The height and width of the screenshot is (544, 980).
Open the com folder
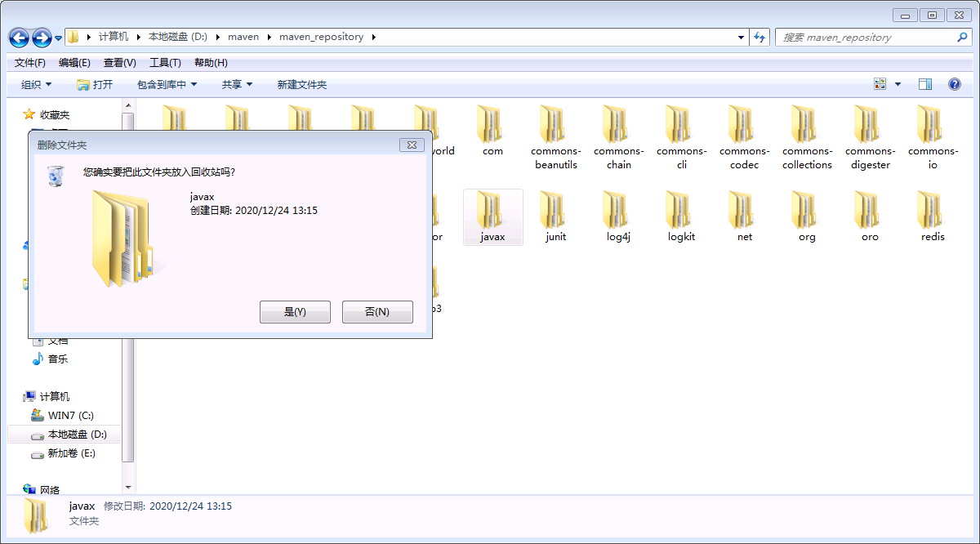(492, 131)
